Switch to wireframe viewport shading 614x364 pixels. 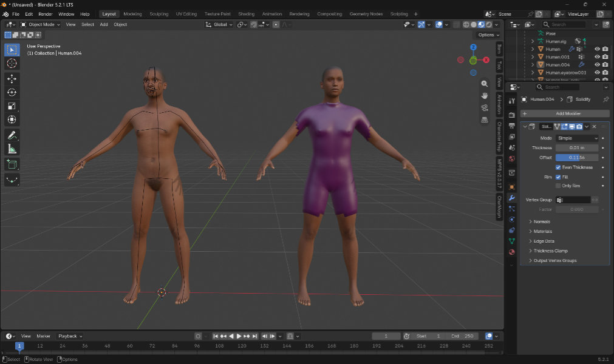466,25
